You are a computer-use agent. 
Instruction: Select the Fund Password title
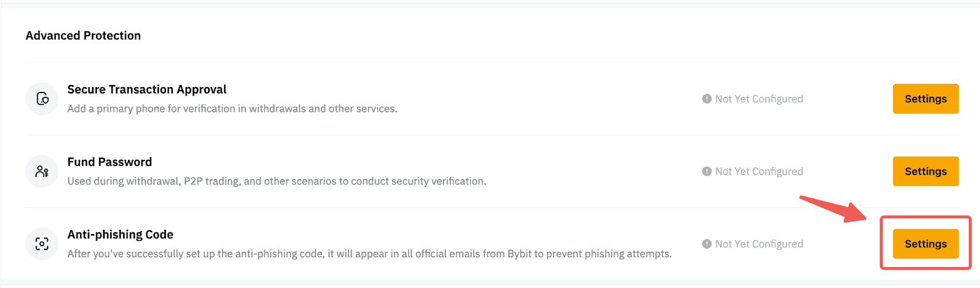click(x=110, y=162)
